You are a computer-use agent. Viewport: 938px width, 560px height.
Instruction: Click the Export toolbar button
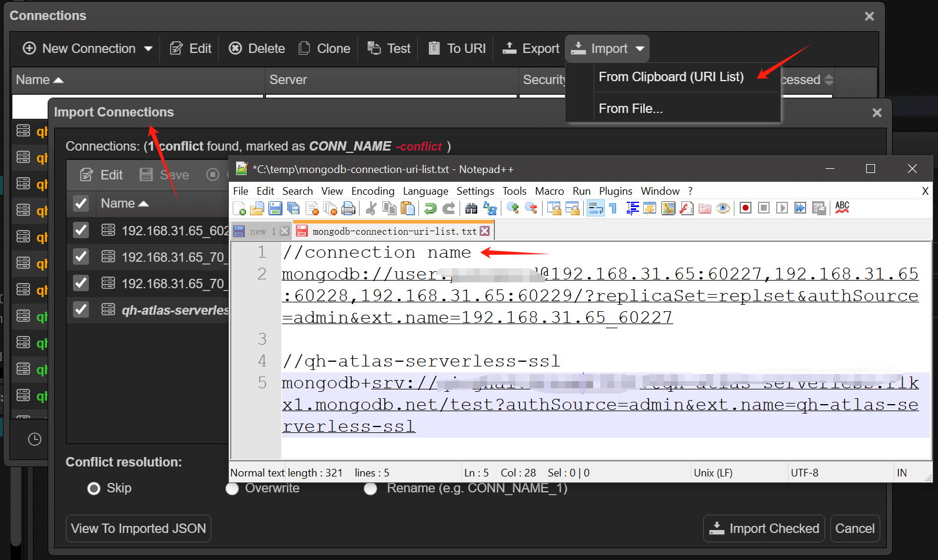click(530, 49)
